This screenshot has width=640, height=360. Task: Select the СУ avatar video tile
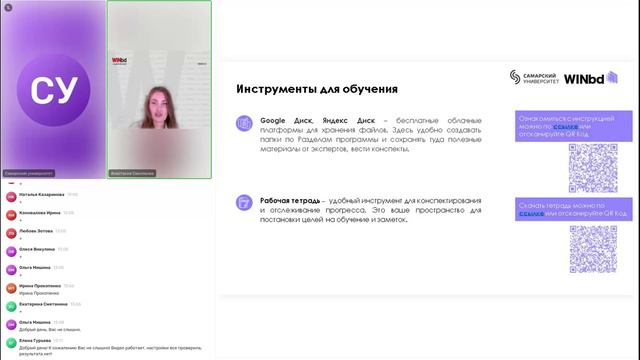tap(53, 89)
